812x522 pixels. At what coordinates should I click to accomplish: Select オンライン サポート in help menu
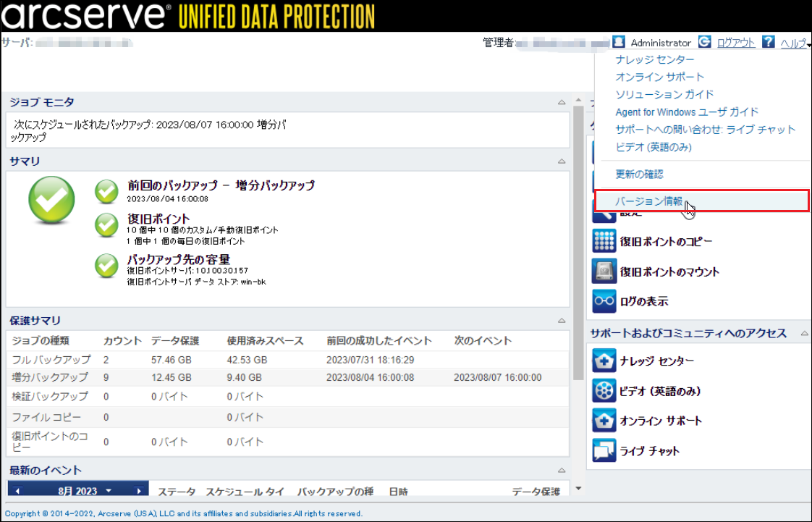[660, 77]
